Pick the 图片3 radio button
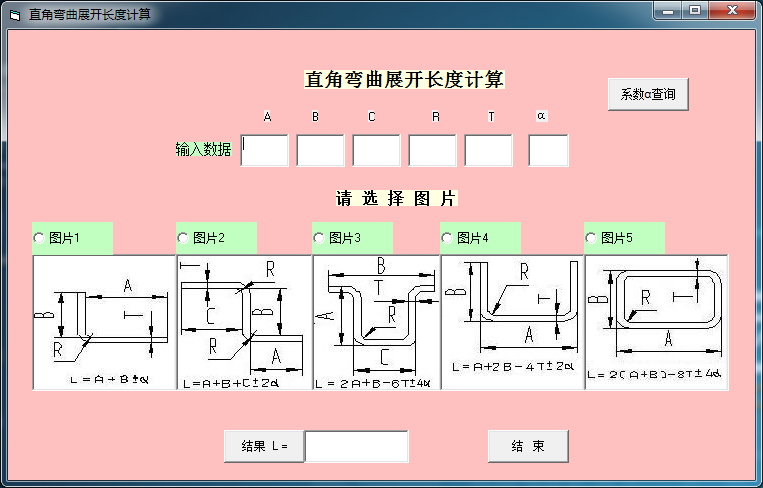 pyautogui.click(x=320, y=238)
